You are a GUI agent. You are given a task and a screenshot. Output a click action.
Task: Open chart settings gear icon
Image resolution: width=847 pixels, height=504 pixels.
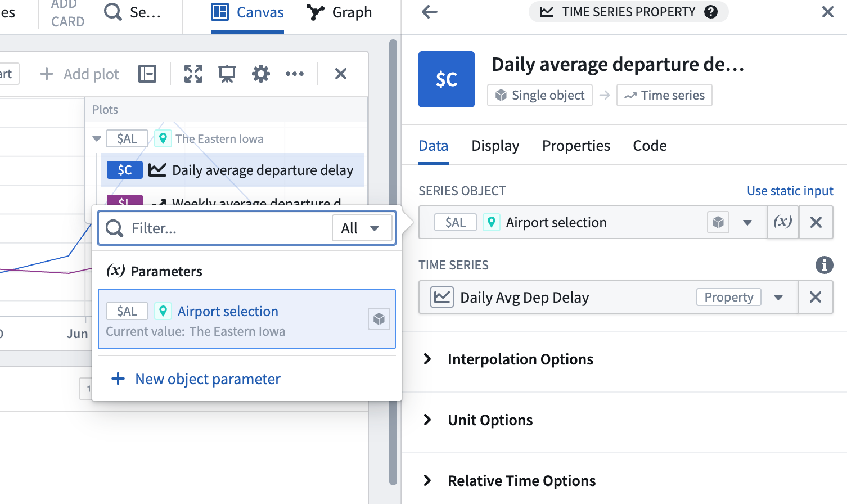tap(261, 74)
